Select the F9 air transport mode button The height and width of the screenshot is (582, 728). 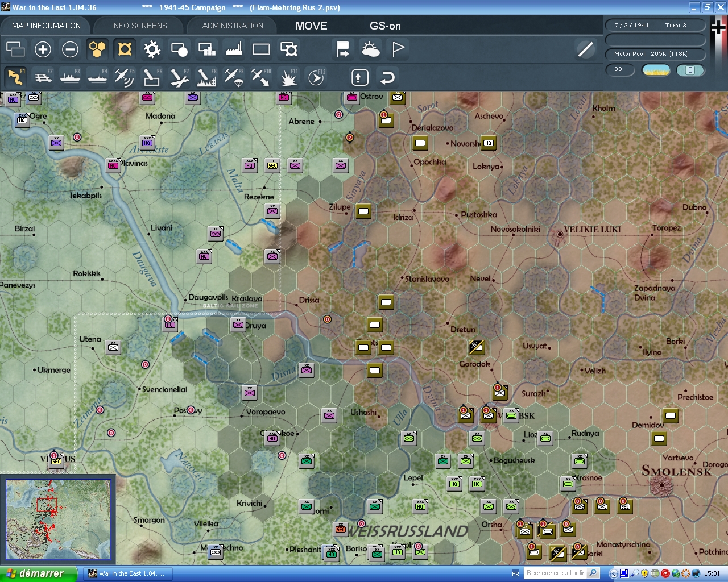(234, 77)
